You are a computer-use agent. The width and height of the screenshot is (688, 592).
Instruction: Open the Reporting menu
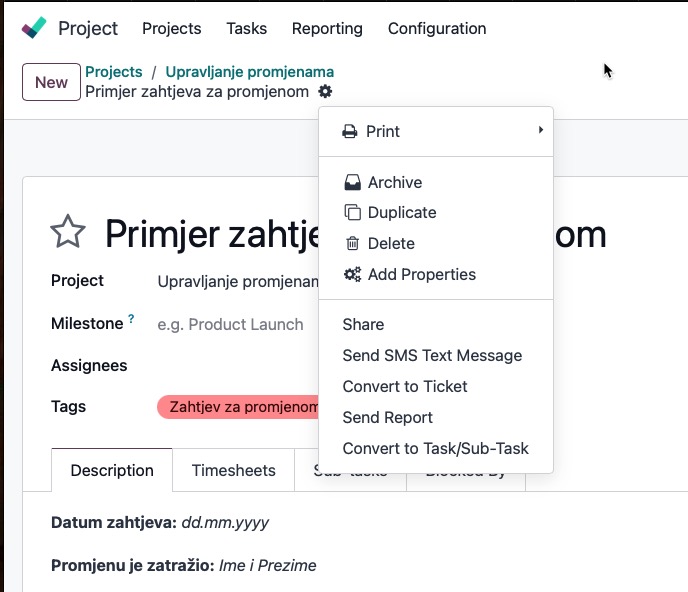327,28
